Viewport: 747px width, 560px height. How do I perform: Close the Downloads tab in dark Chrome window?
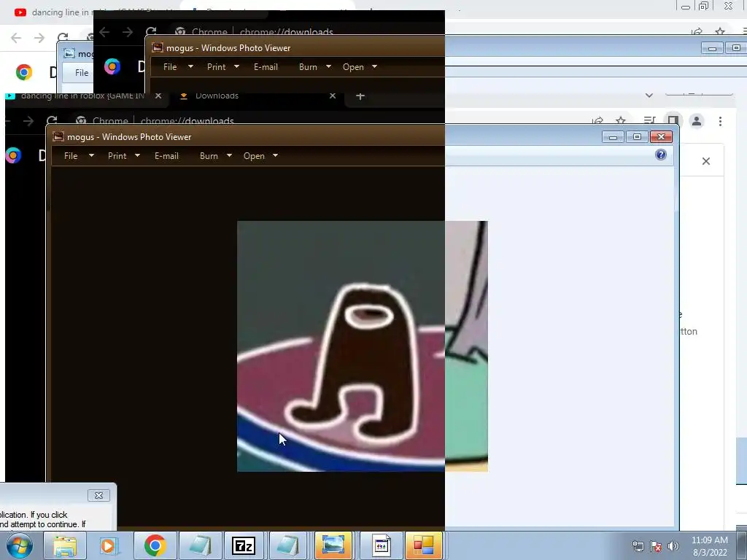tap(333, 96)
